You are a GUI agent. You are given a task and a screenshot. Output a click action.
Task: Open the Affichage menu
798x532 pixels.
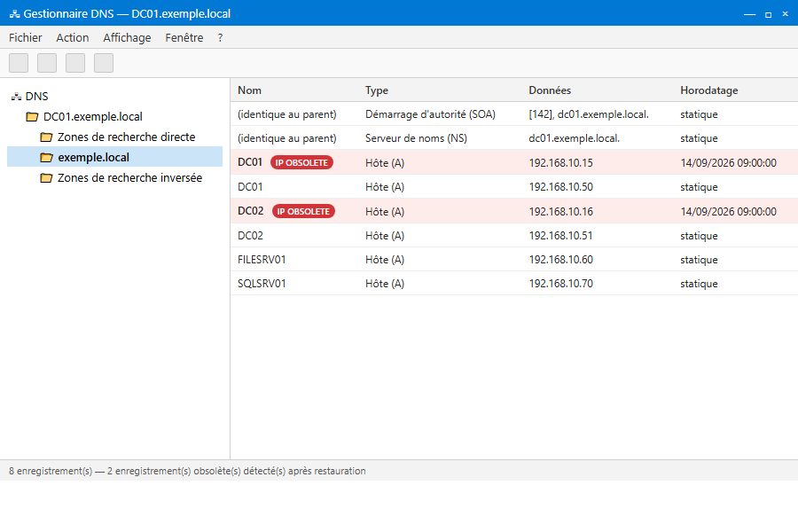coord(127,37)
